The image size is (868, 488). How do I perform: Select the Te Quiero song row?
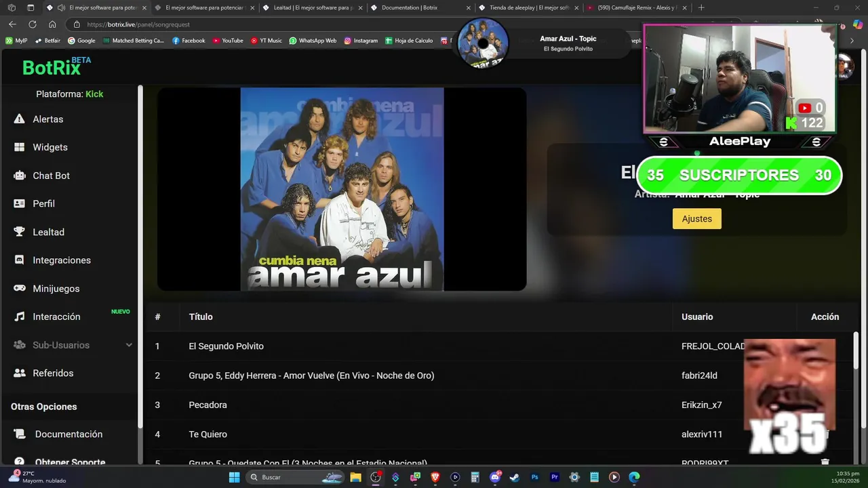point(500,434)
